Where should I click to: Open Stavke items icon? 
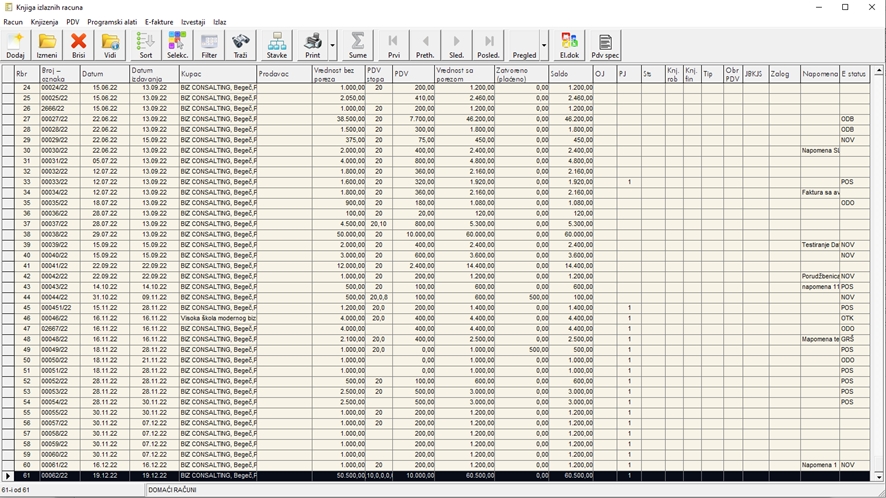[x=277, y=45]
